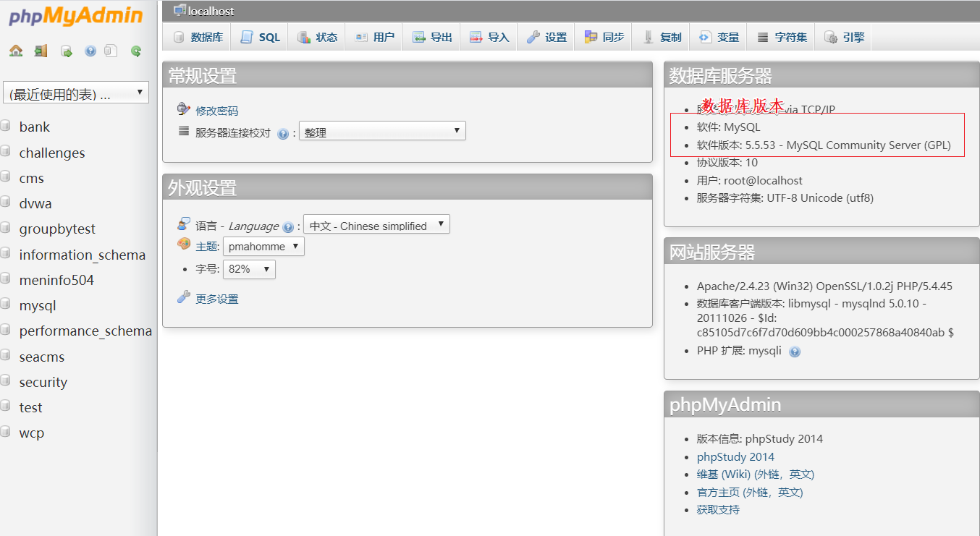Switch to the 引擎 tab
This screenshot has height=536, width=980.
pyautogui.click(x=843, y=37)
